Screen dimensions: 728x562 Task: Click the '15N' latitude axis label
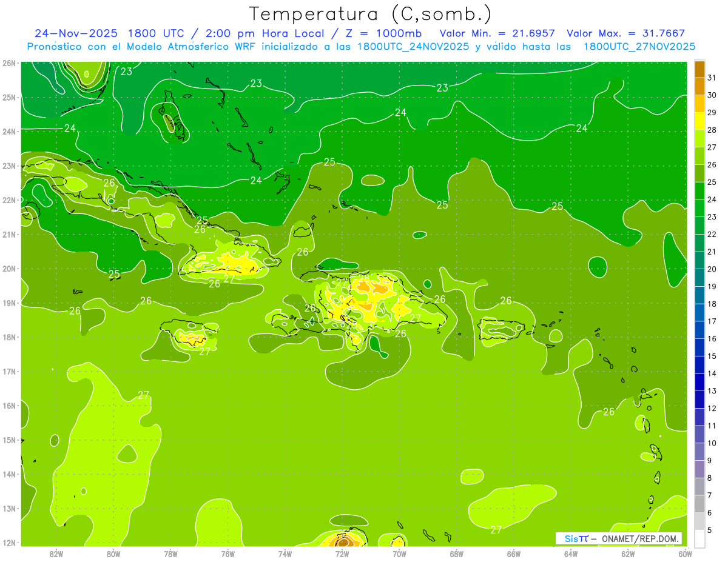tap(9, 440)
